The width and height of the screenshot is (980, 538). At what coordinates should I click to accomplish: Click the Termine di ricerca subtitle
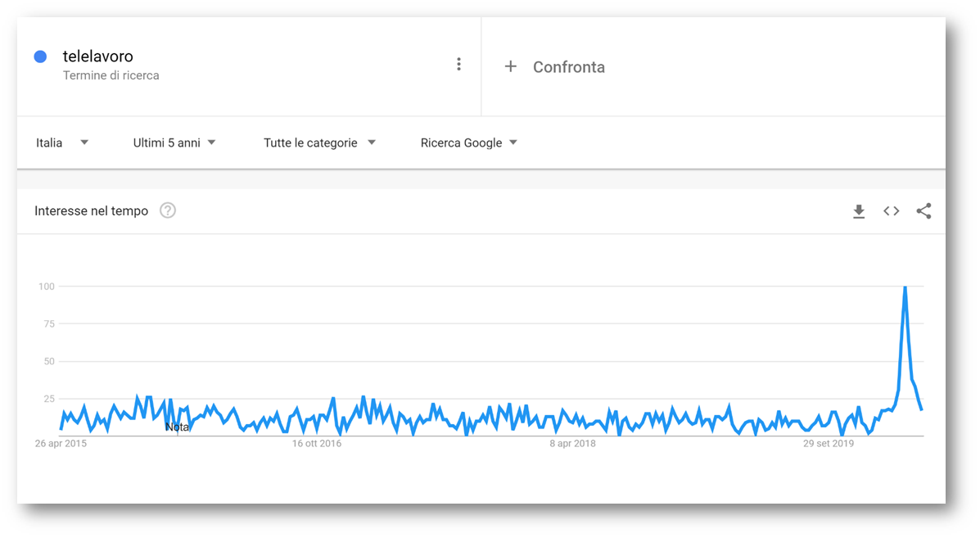tap(111, 75)
